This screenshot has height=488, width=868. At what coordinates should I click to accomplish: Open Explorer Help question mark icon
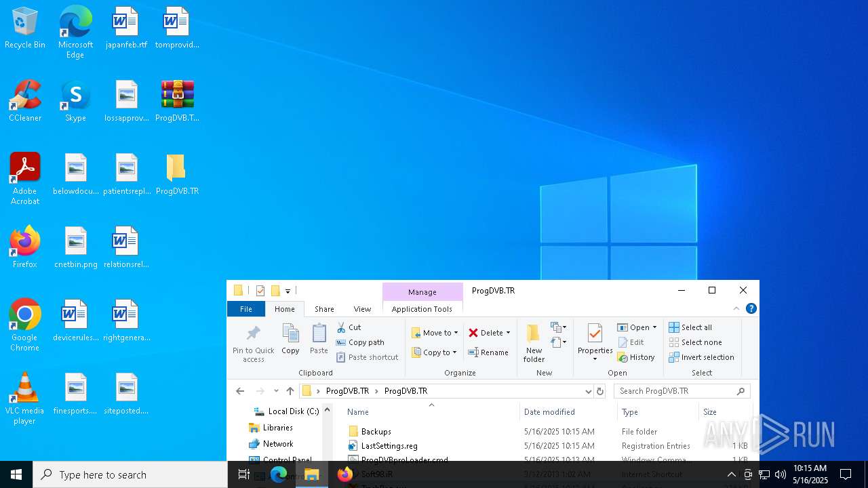tap(751, 308)
